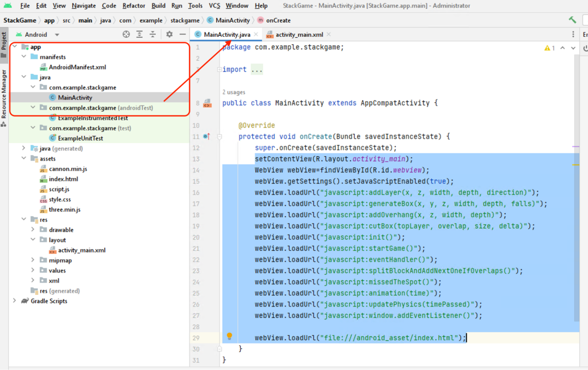Screen dimensions: 588x370
Task: Open project panel settings gear
Action: click(x=169, y=34)
